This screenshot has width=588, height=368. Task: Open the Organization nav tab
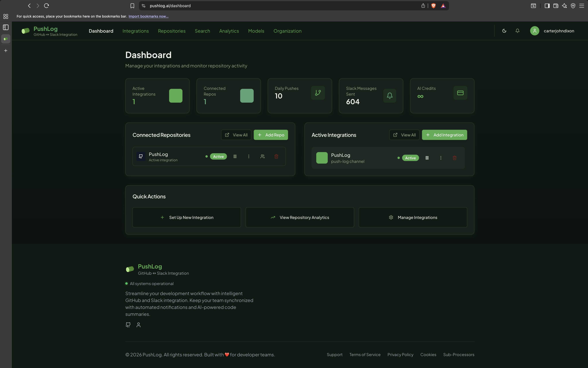tap(287, 31)
